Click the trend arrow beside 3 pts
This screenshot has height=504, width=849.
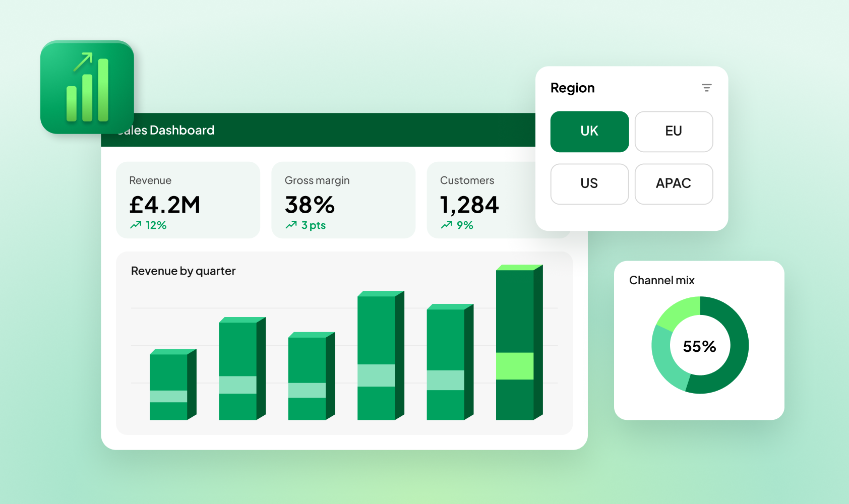tap(291, 225)
